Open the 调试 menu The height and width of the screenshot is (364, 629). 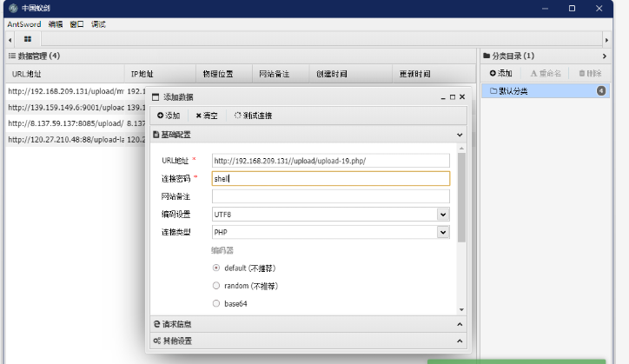(x=98, y=24)
